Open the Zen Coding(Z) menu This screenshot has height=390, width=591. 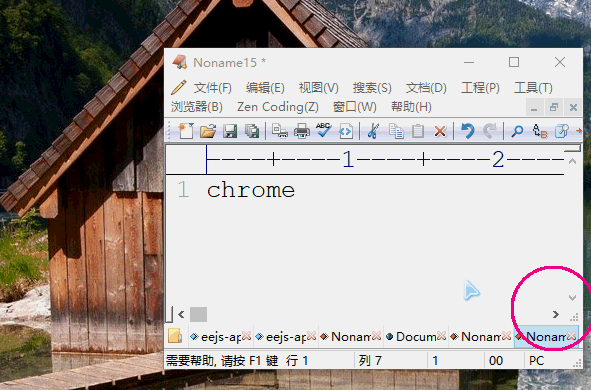[278, 107]
